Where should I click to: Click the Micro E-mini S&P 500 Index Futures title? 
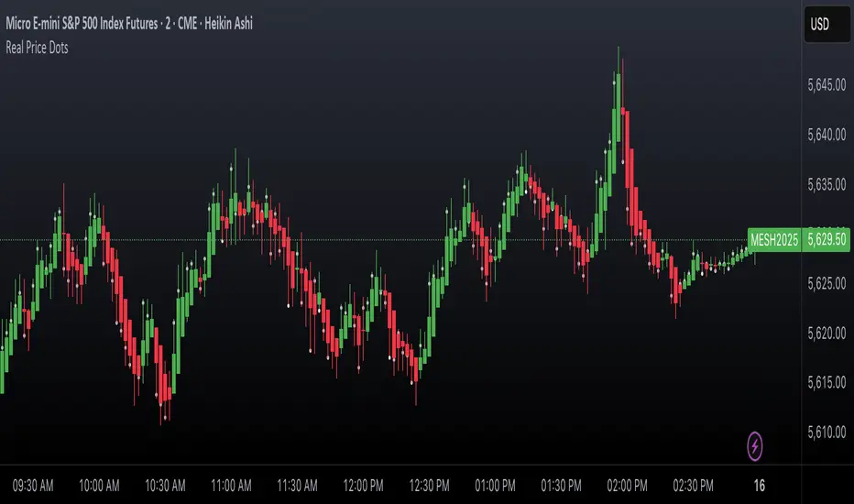pos(82,24)
